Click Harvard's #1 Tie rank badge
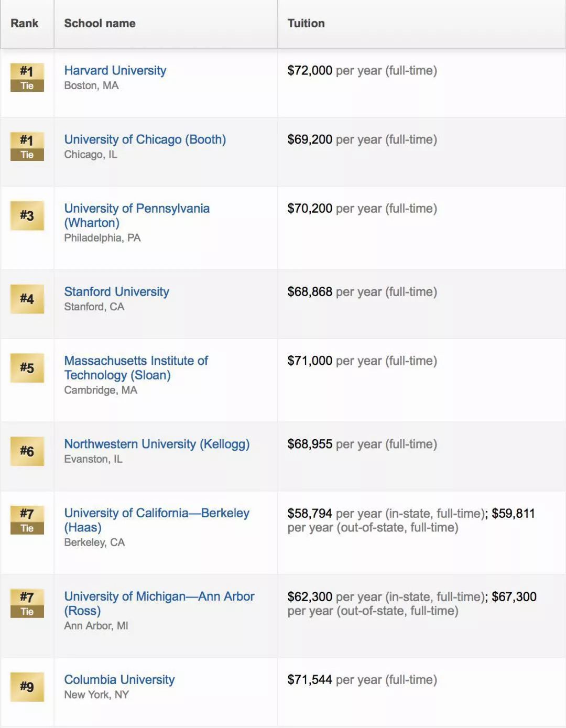566x728 pixels. [27, 78]
